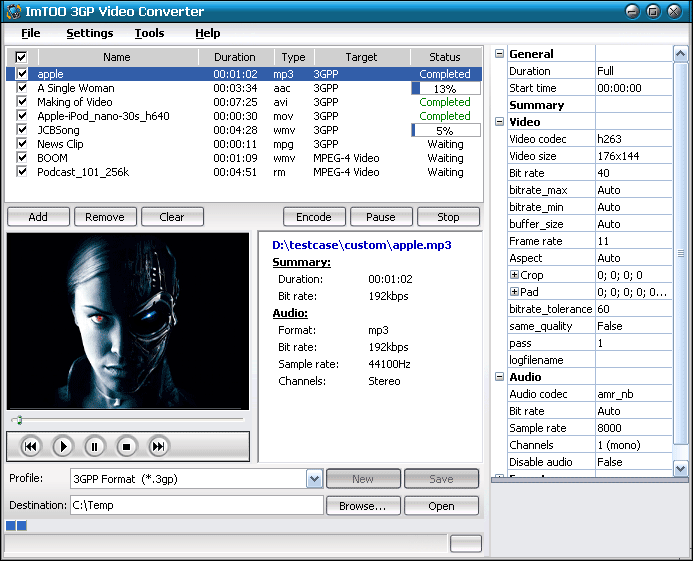Click the New profile button
The image size is (693, 561).
(363, 479)
